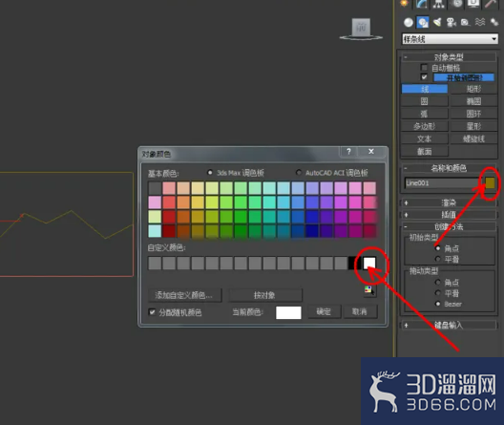Pick the white custom color swatch
This screenshot has height=425, width=504.
pos(369,263)
